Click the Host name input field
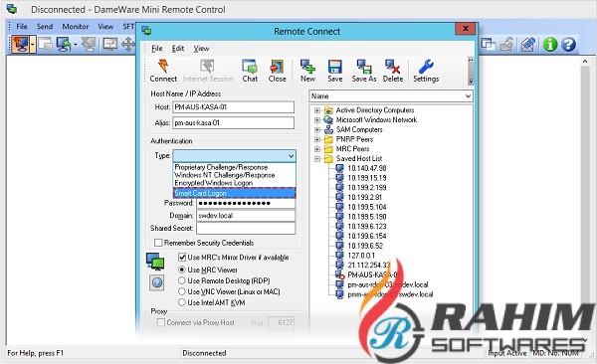 (234, 107)
